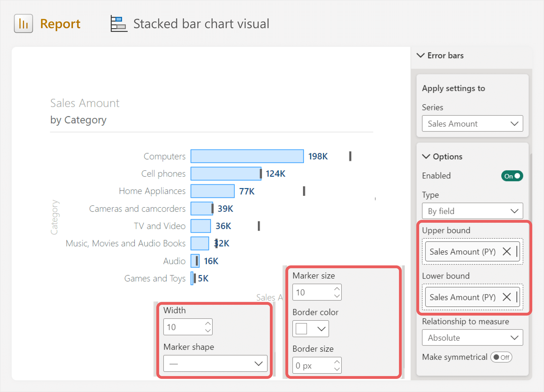Click the 198K data label

point(318,156)
